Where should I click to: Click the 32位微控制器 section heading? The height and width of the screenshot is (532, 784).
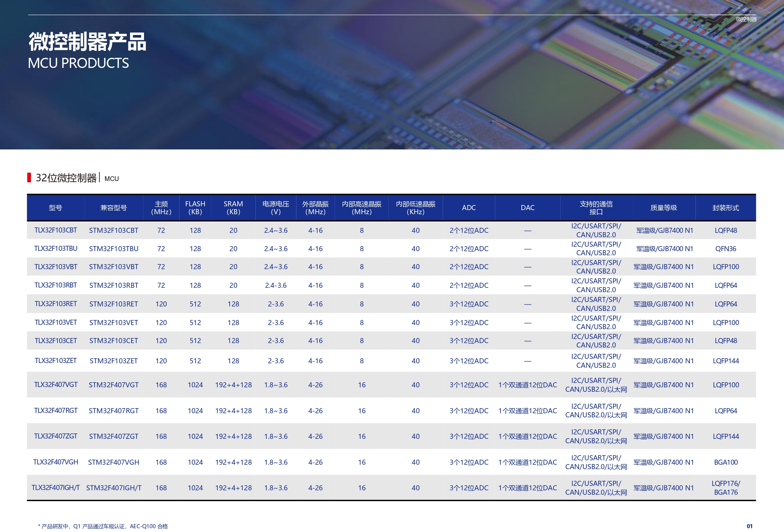coord(66,178)
